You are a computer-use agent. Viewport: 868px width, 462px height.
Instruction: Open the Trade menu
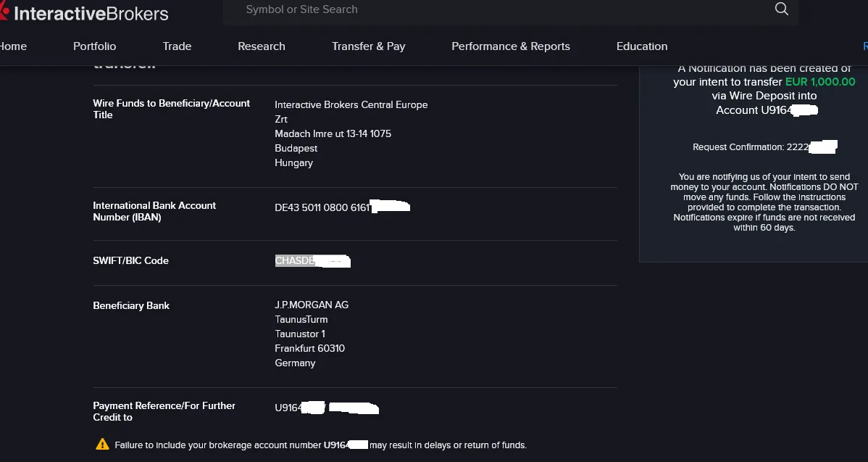pyautogui.click(x=177, y=46)
